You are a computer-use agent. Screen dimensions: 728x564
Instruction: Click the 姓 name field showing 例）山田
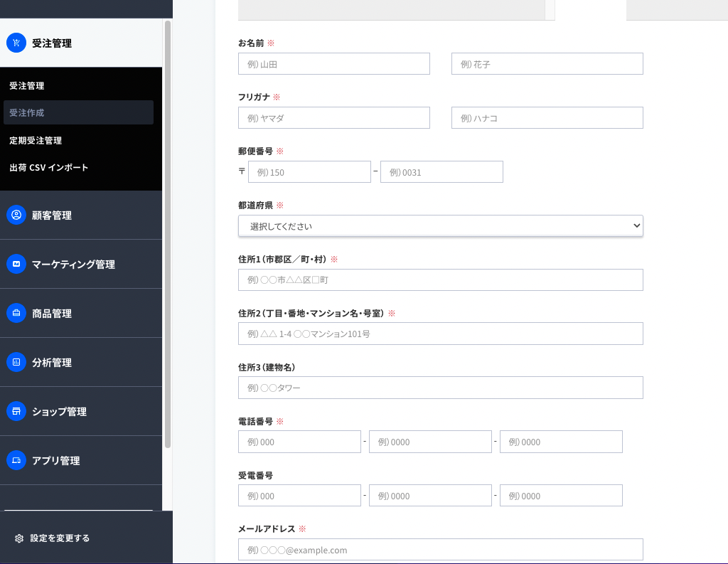click(x=333, y=63)
